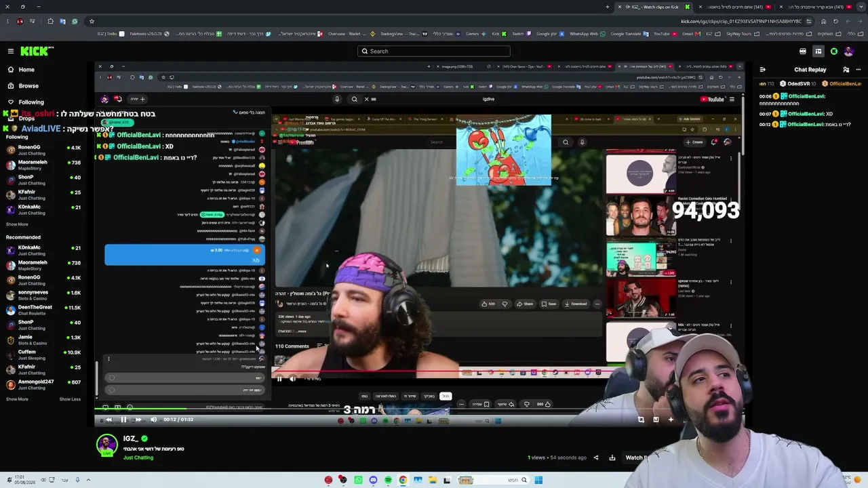Open Cuffem channel in Recommended
Viewport: 868px width, 488px height.
pos(43,355)
